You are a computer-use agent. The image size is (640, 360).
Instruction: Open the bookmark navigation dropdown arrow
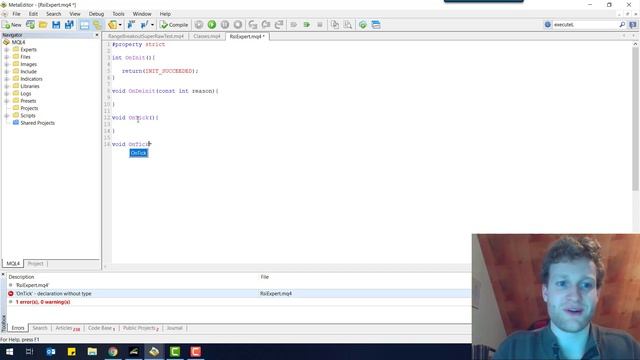point(152,25)
